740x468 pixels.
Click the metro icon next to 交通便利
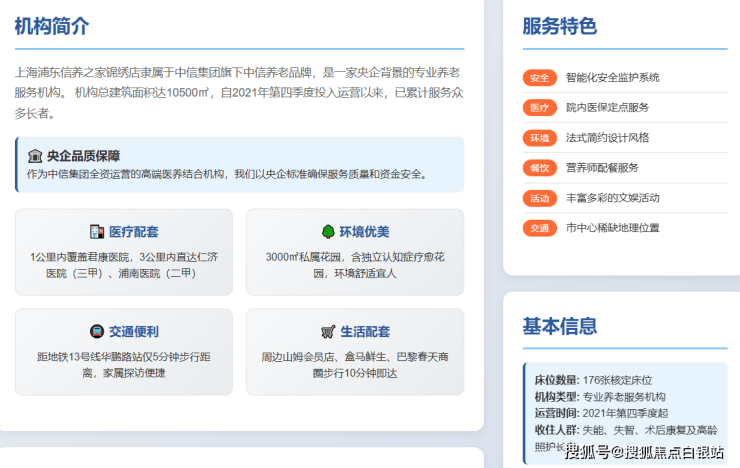pos(97,331)
